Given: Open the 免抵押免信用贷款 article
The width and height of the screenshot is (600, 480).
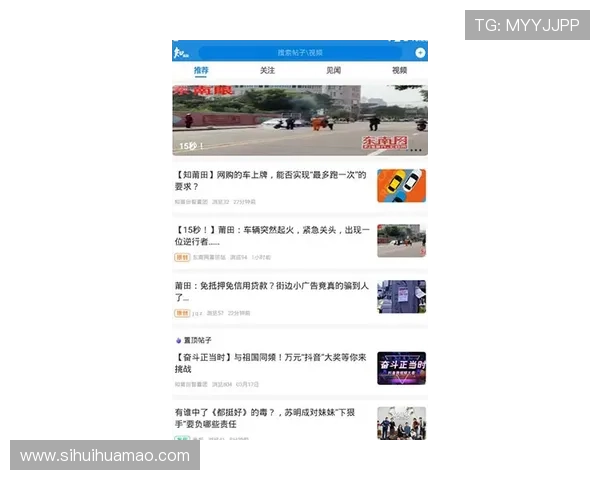Looking at the screenshot, I should pos(272,291).
